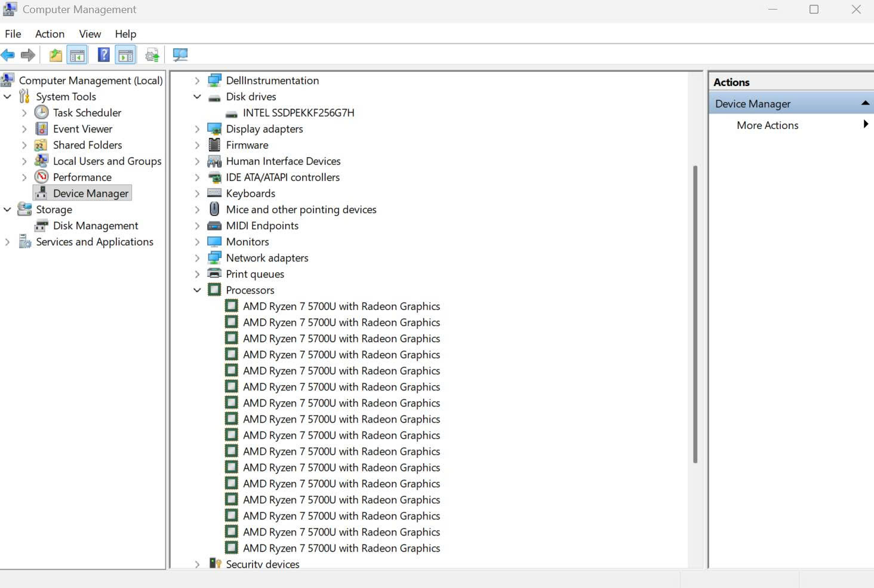The height and width of the screenshot is (588, 874).
Task: Click Scan for hardware changes monitor icon
Action: (x=180, y=56)
